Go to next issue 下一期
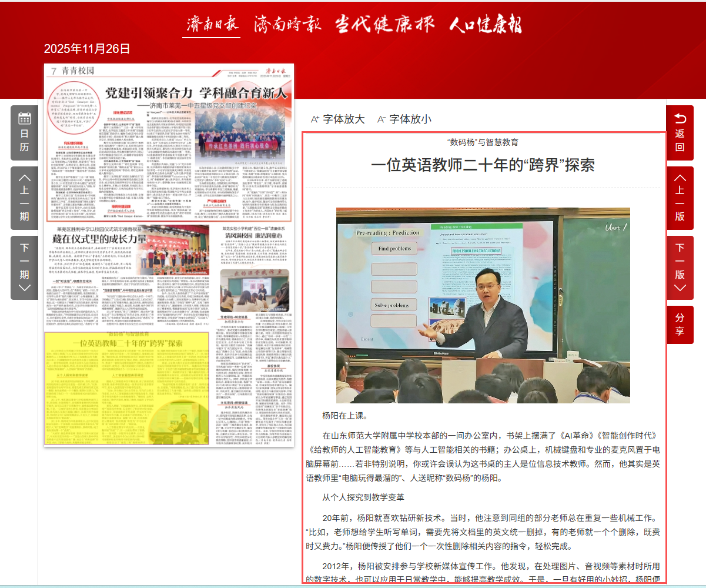This screenshot has width=706, height=588. 24,267
